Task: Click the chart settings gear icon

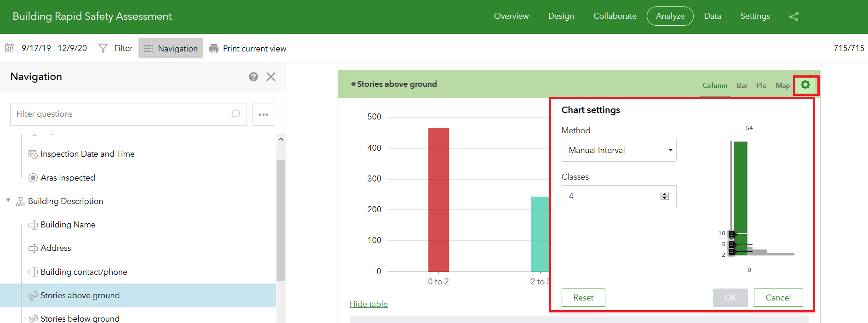Action: 805,85
